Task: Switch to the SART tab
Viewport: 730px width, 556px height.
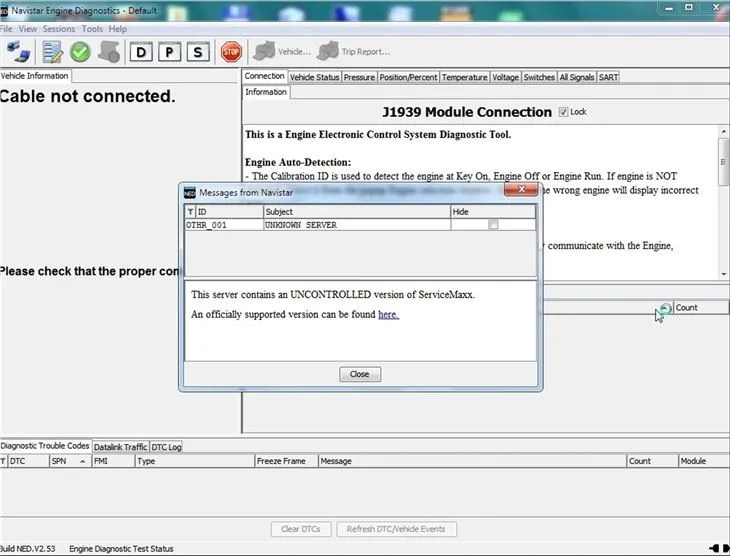Action: tap(608, 77)
